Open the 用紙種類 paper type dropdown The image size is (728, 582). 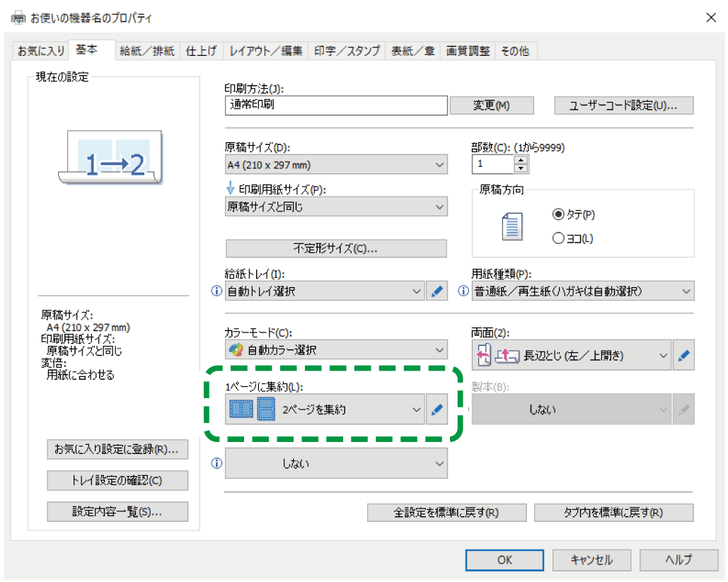click(x=583, y=291)
